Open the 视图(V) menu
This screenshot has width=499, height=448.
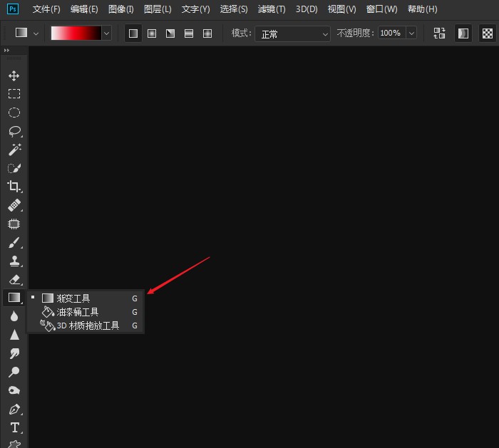coord(341,9)
